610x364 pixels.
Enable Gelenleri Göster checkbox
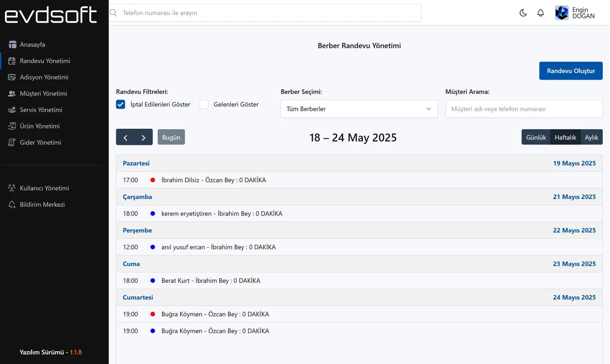[204, 104]
